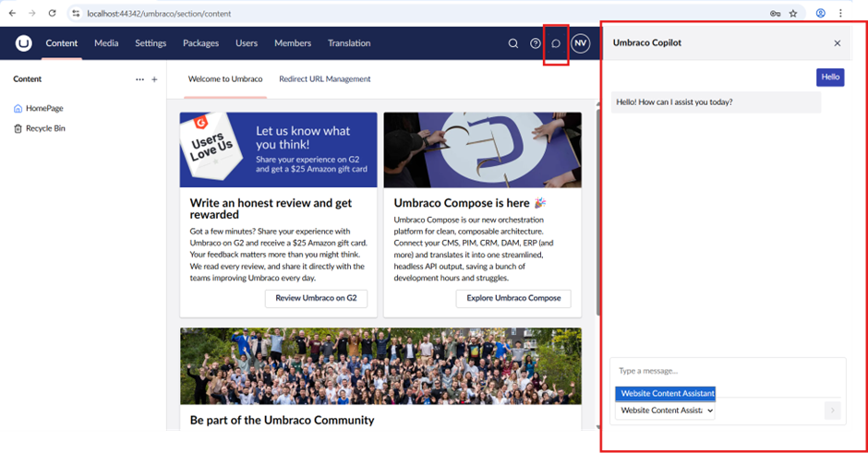Choose highlighted Website Content Assistant option
The height and width of the screenshot is (453, 868).
pos(666,393)
